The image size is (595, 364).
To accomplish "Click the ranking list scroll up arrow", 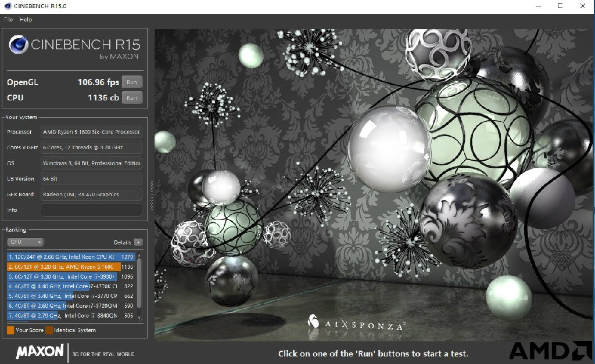I will 139,254.
